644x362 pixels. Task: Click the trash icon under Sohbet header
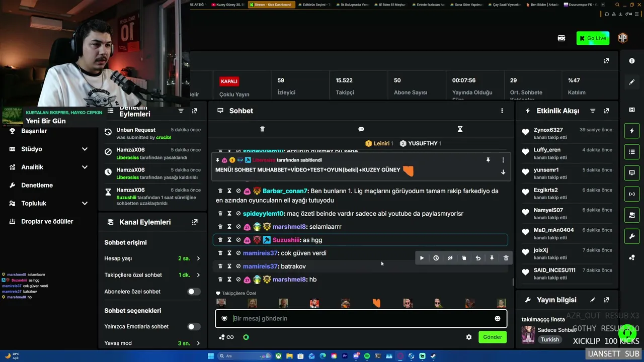[262, 129]
